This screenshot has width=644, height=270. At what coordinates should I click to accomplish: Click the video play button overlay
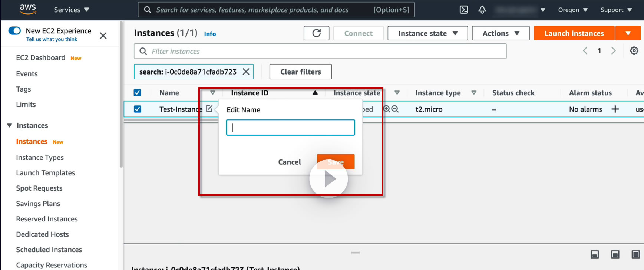point(328,179)
